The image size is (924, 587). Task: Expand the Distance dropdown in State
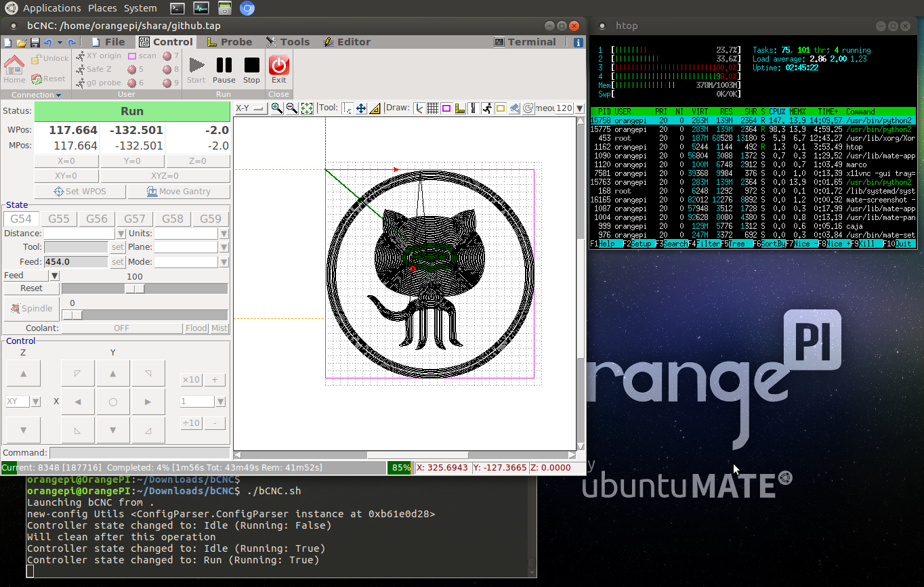[x=121, y=234]
